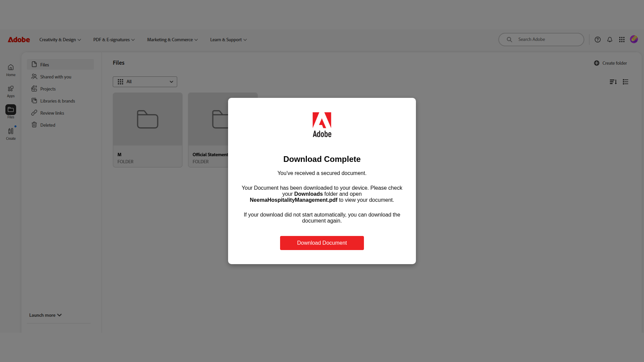Click the sort order icon
The height and width of the screenshot is (362, 644).
coord(613,82)
